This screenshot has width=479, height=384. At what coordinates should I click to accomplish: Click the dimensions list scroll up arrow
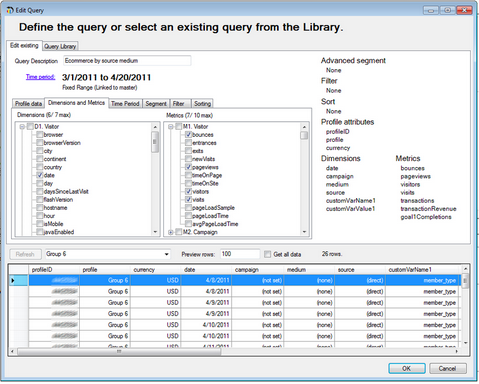click(155, 127)
